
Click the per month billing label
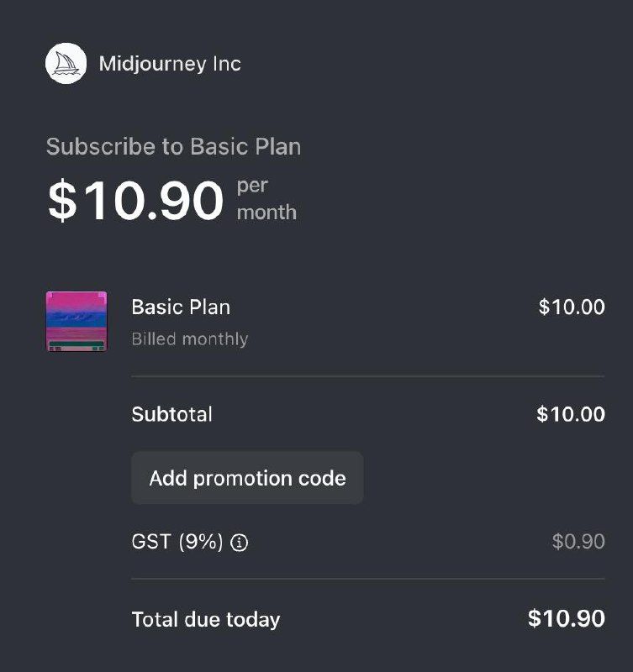tap(266, 199)
